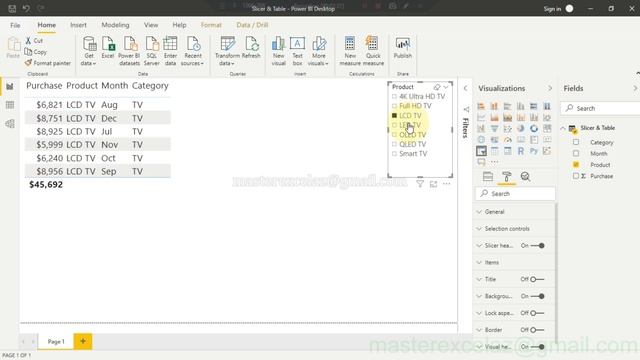Click the Fields pane Search box
Screen dimensions: 640x360
(600, 108)
